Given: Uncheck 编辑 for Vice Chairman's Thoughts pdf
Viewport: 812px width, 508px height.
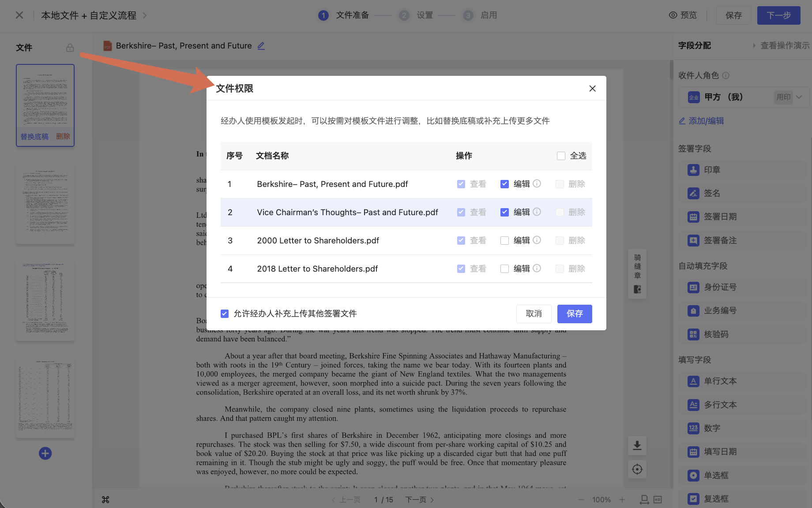Looking at the screenshot, I should [504, 212].
